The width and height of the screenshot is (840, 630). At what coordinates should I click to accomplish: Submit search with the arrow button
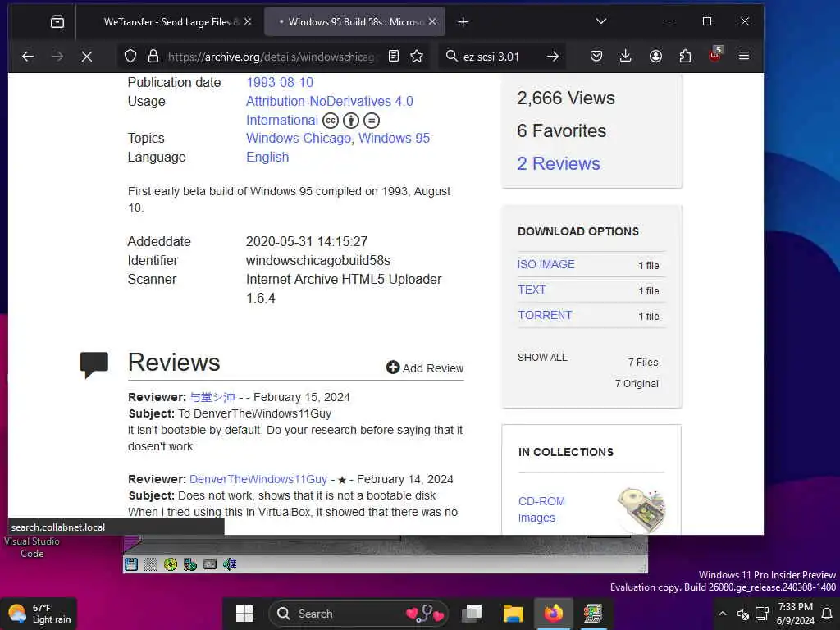coord(553,57)
